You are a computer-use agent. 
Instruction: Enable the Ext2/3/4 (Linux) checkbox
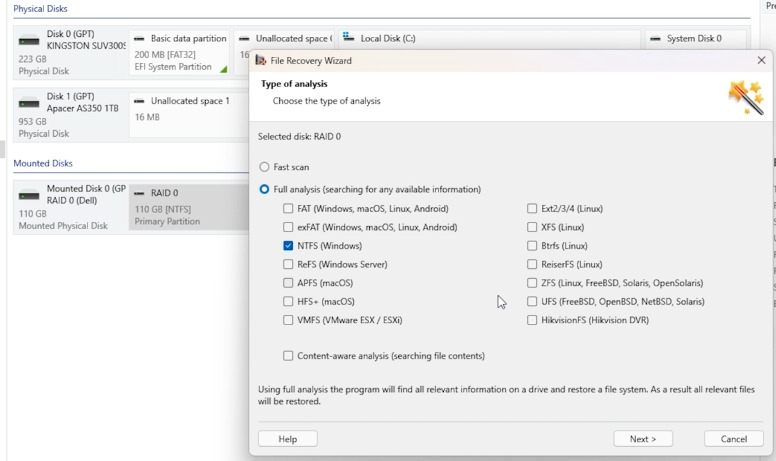click(532, 209)
